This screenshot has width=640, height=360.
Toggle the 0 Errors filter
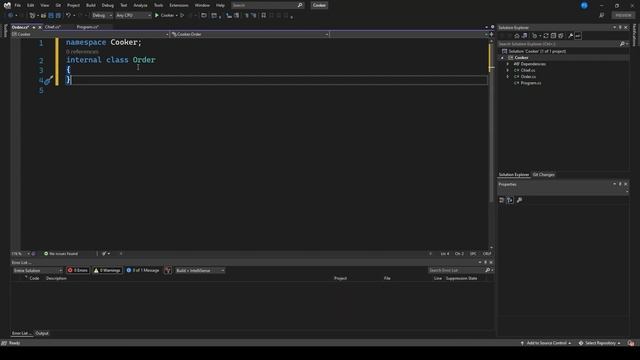[78, 270]
